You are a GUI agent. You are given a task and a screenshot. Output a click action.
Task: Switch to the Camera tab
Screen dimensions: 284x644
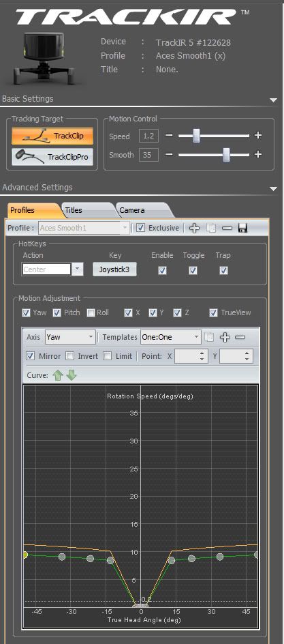[144, 210]
